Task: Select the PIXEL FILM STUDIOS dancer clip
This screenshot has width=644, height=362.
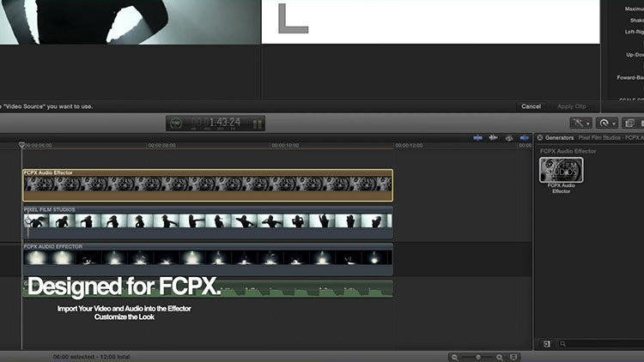Action: pos(208,222)
